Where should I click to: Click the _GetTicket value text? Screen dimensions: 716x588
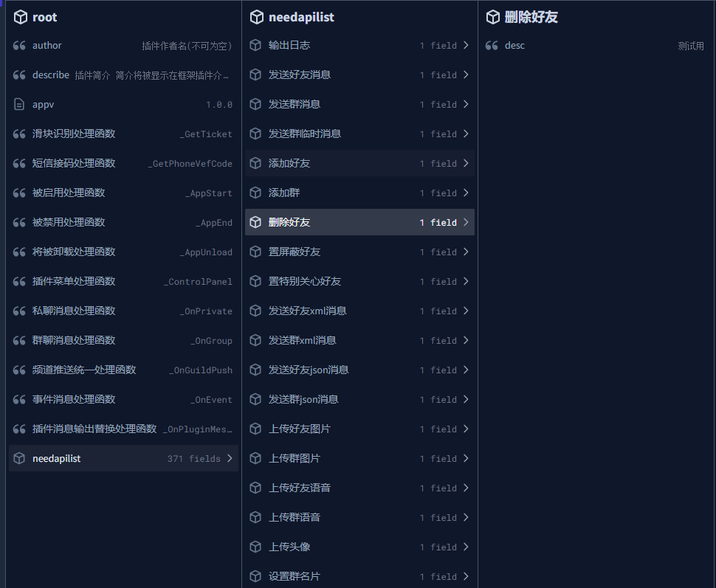click(206, 134)
